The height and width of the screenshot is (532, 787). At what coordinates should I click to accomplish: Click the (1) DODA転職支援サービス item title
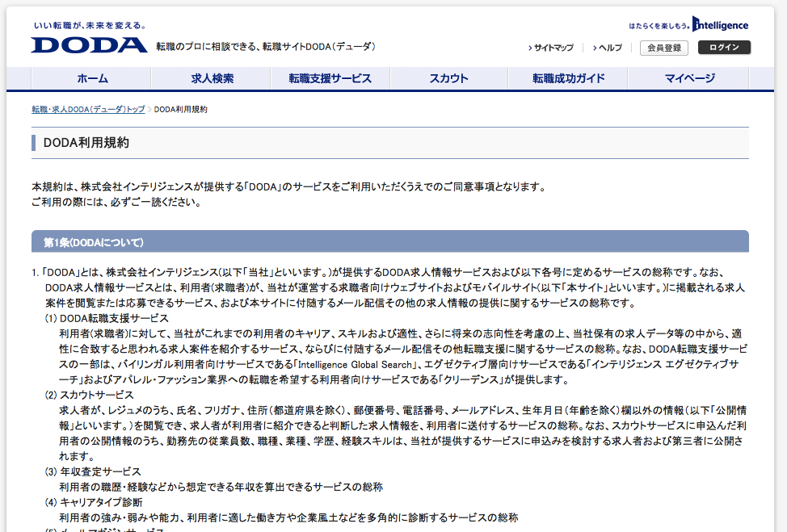(106, 318)
